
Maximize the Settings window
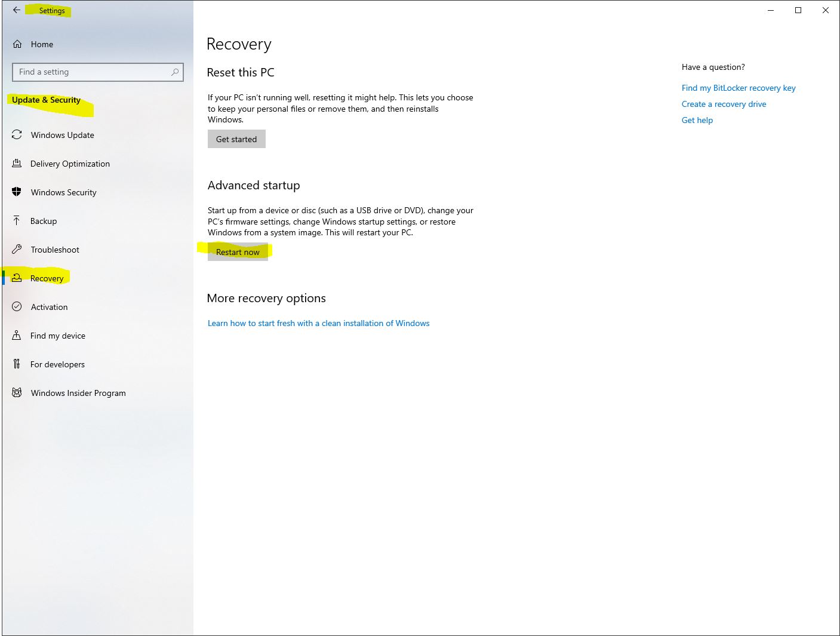pos(798,10)
